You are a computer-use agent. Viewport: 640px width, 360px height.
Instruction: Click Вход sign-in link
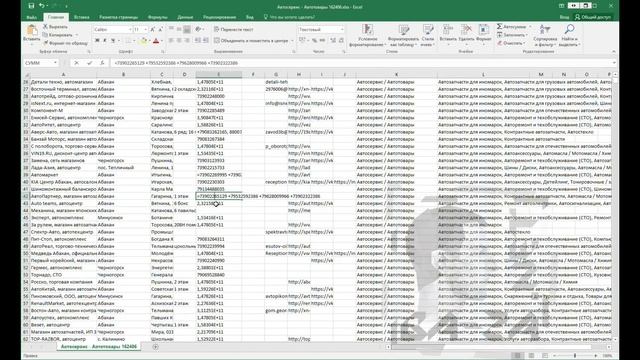[x=564, y=17]
